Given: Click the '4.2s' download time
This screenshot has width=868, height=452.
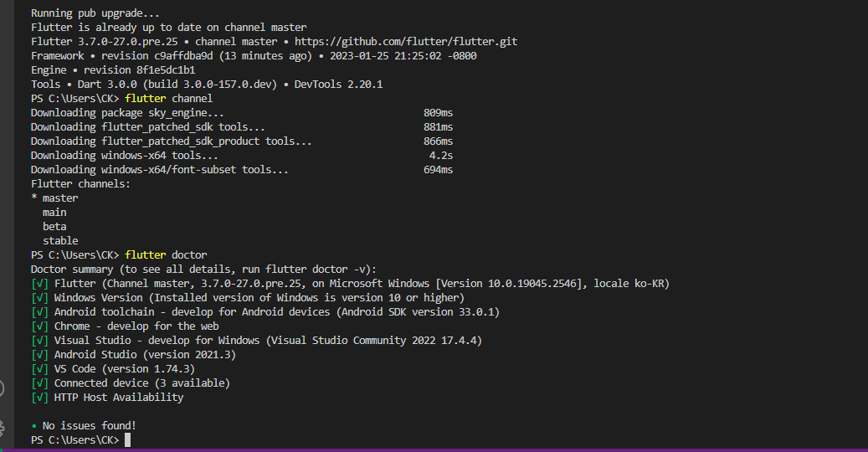Looking at the screenshot, I should coord(441,156).
